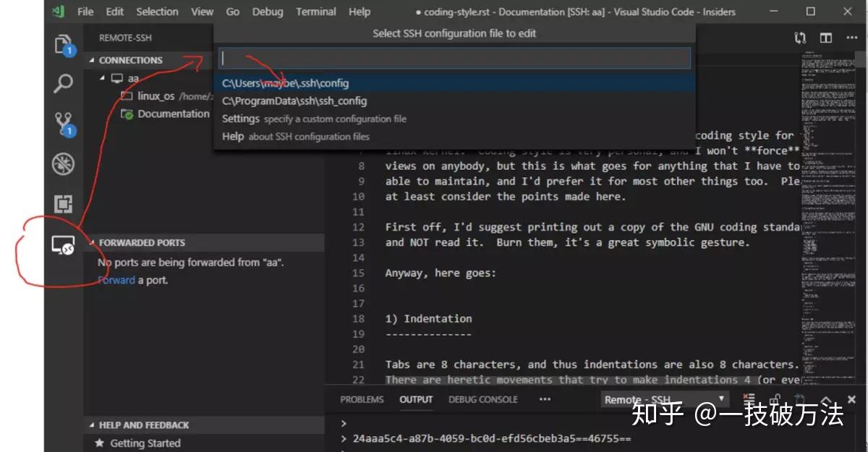Click the REMOTE-SSH sidebar title
Image resolution: width=868 pixels, height=452 pixels.
click(x=125, y=38)
